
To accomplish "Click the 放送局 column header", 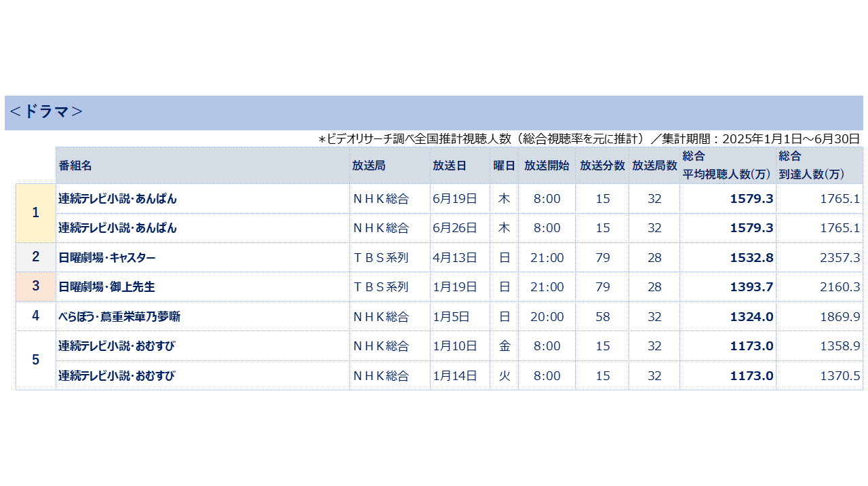I will [x=368, y=166].
